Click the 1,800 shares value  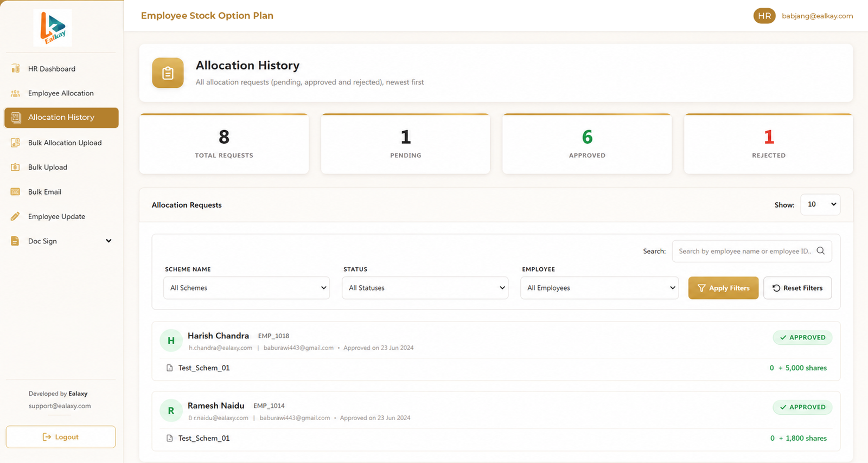[806, 438]
